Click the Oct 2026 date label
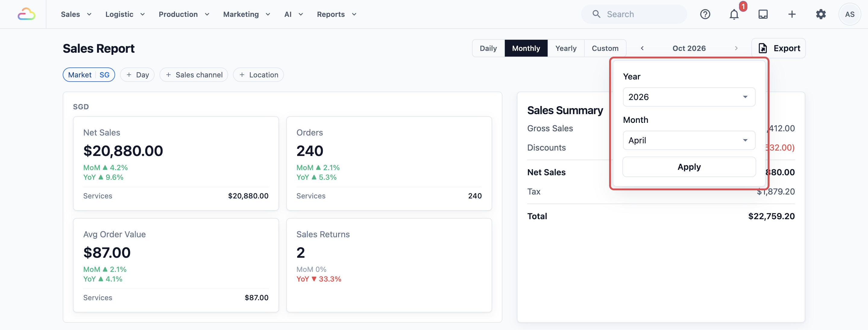Viewport: 868px width, 330px height. point(689,48)
